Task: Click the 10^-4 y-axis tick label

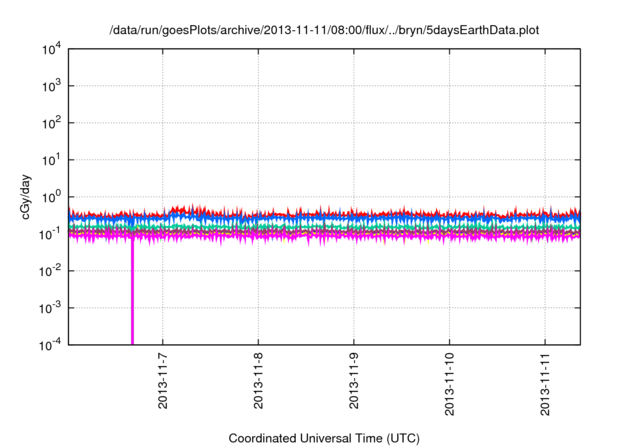Action: (50, 346)
